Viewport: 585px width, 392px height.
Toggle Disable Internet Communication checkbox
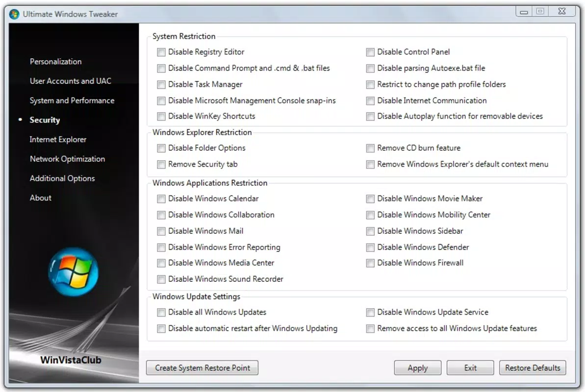coord(370,101)
